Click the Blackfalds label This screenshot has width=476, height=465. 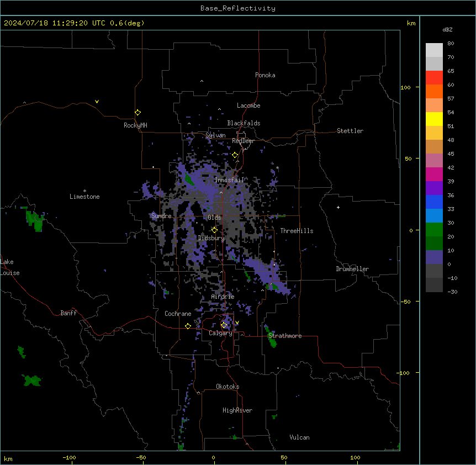(x=244, y=123)
